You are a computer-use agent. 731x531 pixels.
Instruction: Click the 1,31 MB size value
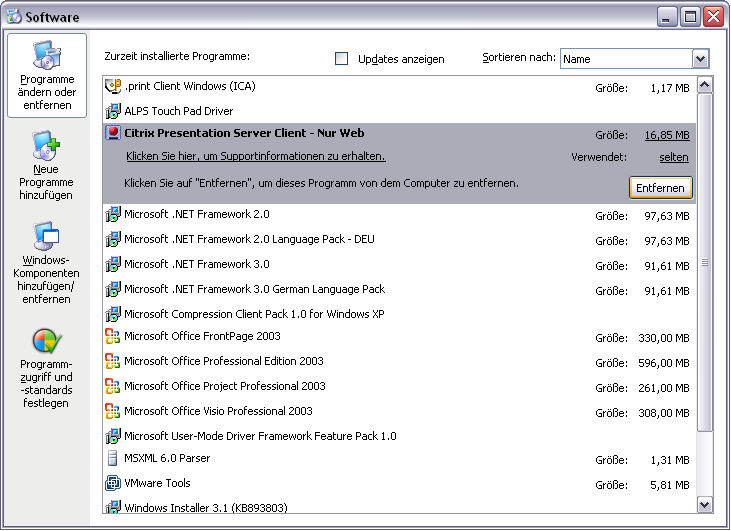pyautogui.click(x=670, y=460)
